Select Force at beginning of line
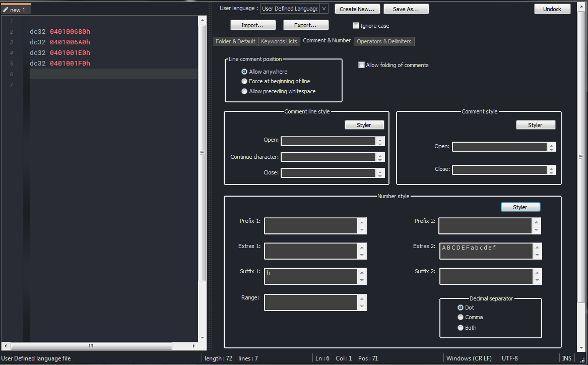 (244, 81)
